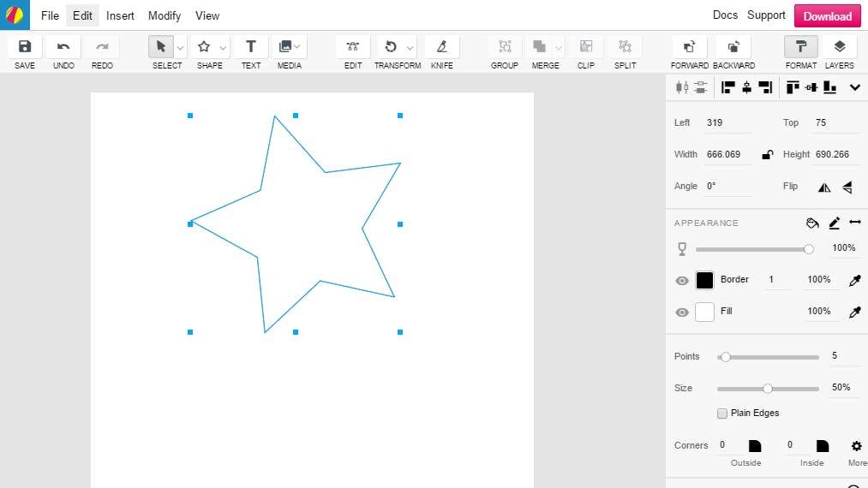Open the Modify menu
Screen dimensions: 868x488
(x=165, y=15)
